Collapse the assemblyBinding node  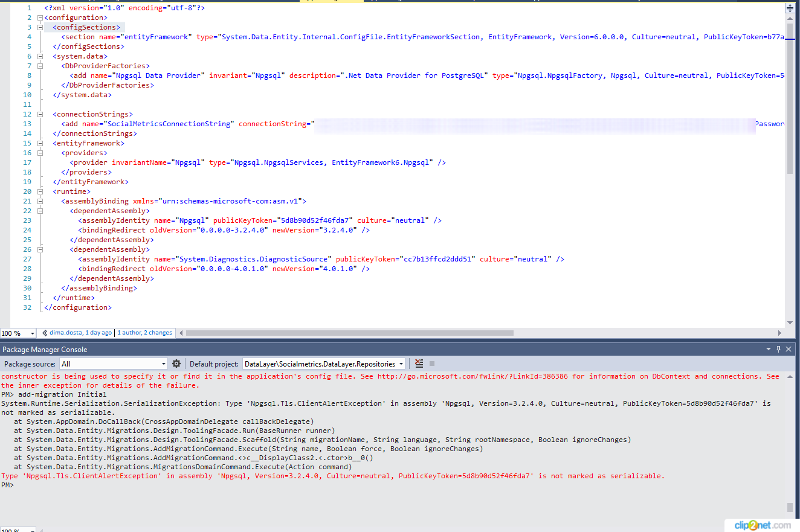click(x=40, y=201)
